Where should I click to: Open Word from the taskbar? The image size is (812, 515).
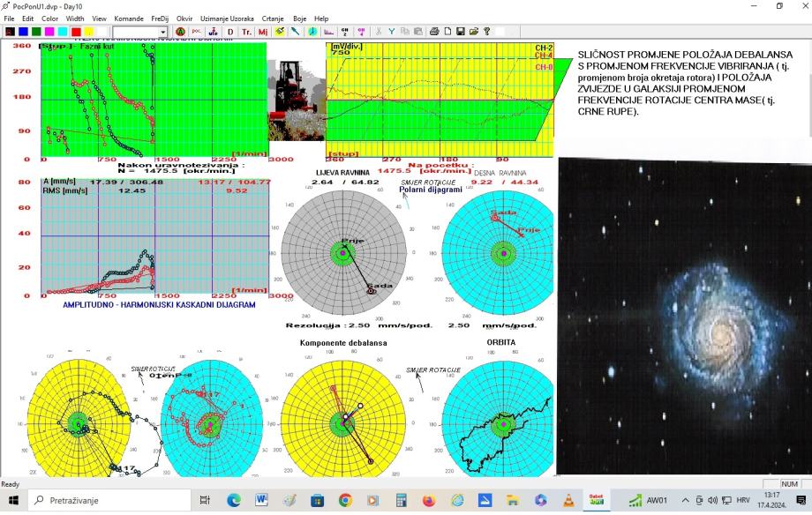tap(262, 501)
